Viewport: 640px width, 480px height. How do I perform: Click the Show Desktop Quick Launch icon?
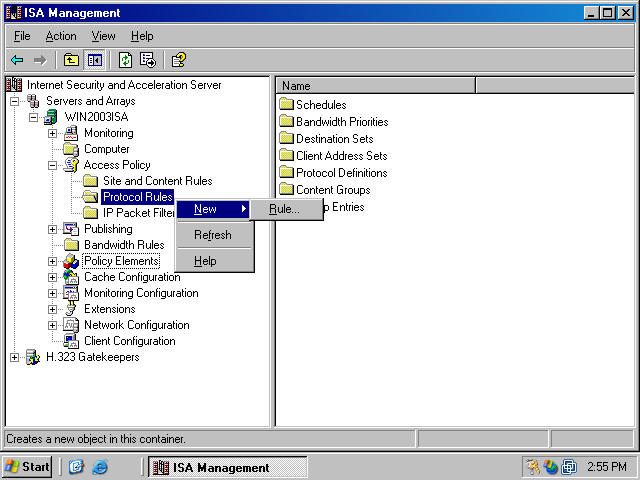pyautogui.click(x=76, y=467)
